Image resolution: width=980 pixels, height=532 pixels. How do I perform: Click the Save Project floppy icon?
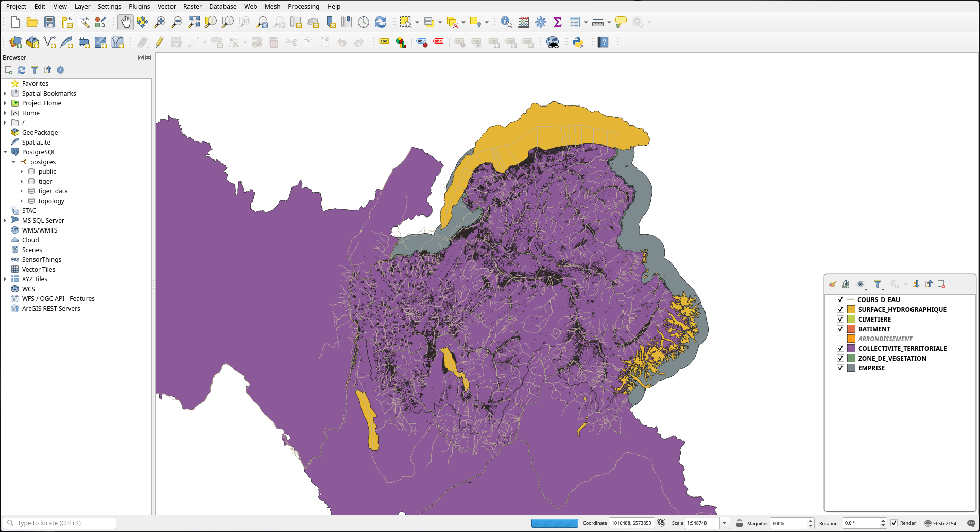pyautogui.click(x=49, y=22)
